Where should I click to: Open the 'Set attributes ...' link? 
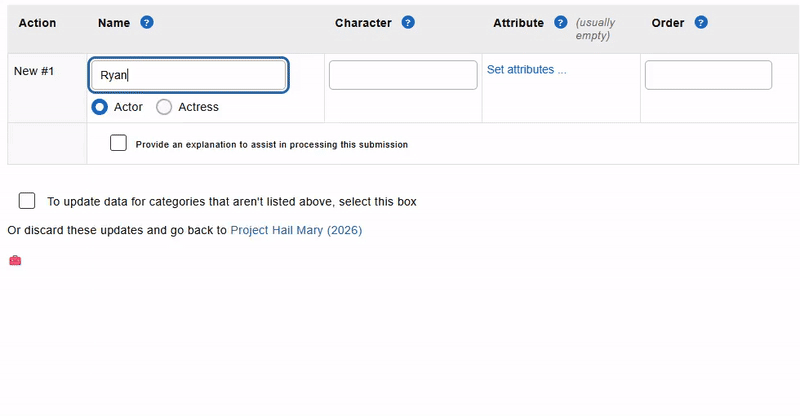527,70
